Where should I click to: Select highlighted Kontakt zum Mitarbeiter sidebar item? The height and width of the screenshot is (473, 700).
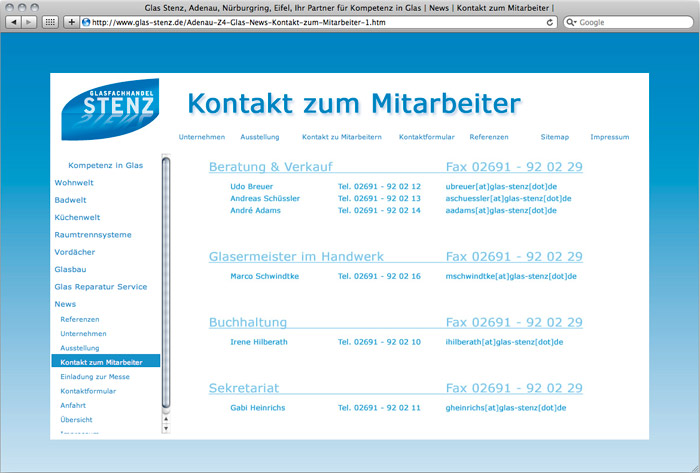pos(106,361)
